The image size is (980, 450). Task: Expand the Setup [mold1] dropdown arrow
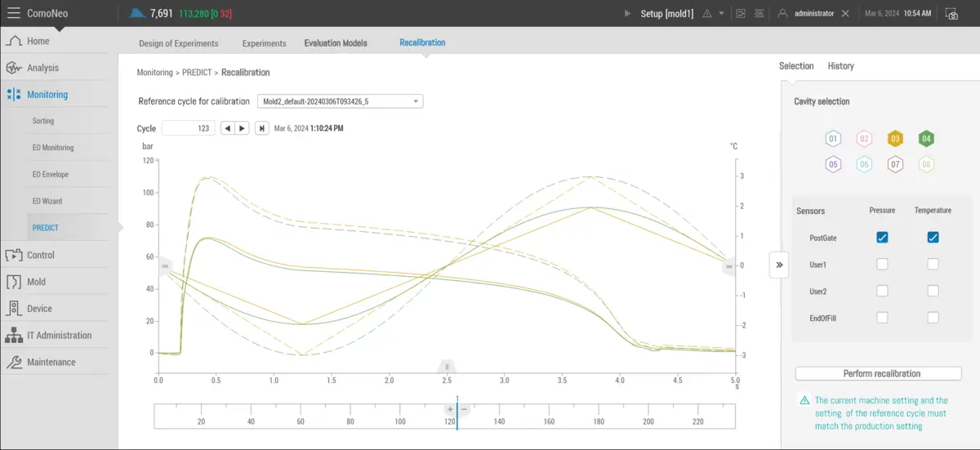point(721,14)
